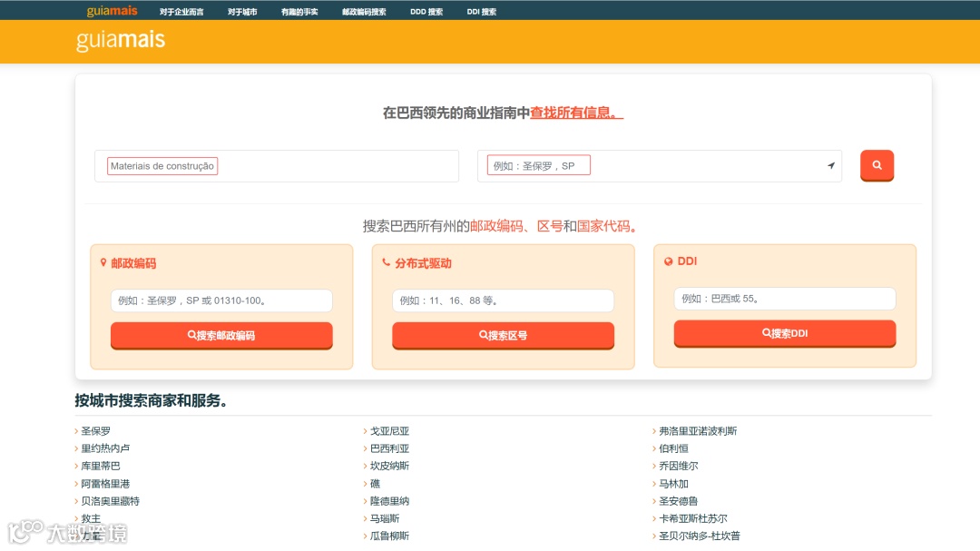
Task: Click the map pin icon beside 邮政编码
Action: click(x=103, y=262)
